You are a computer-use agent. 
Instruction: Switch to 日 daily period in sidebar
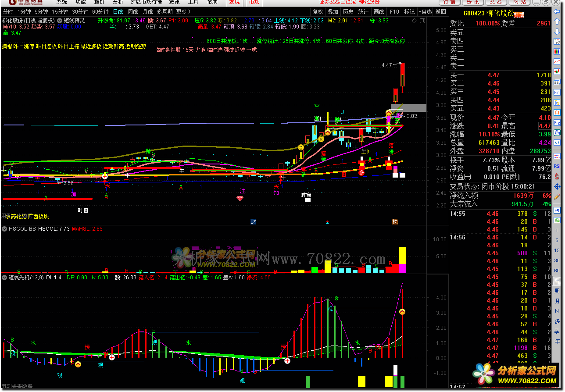click(x=557, y=281)
